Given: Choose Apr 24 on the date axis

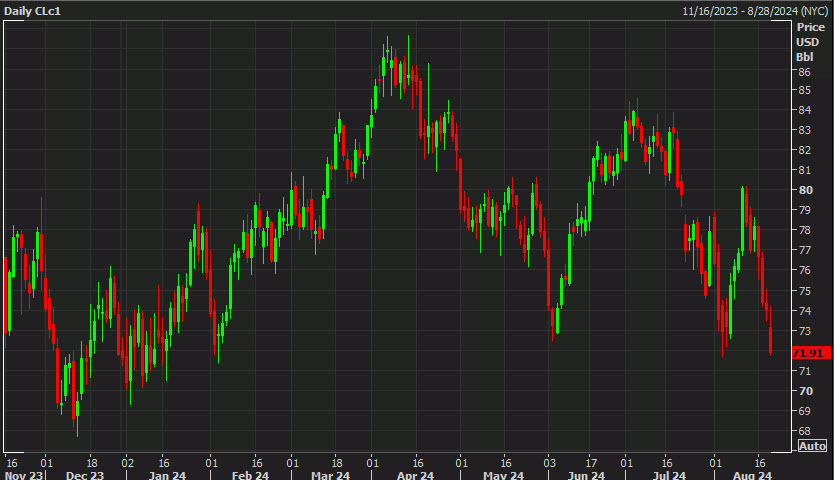Looking at the screenshot, I should tap(413, 475).
